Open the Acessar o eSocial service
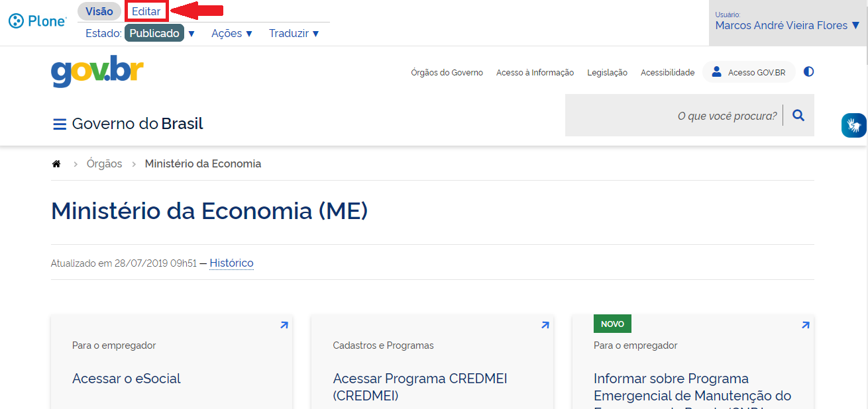The height and width of the screenshot is (409, 868). [x=127, y=379]
